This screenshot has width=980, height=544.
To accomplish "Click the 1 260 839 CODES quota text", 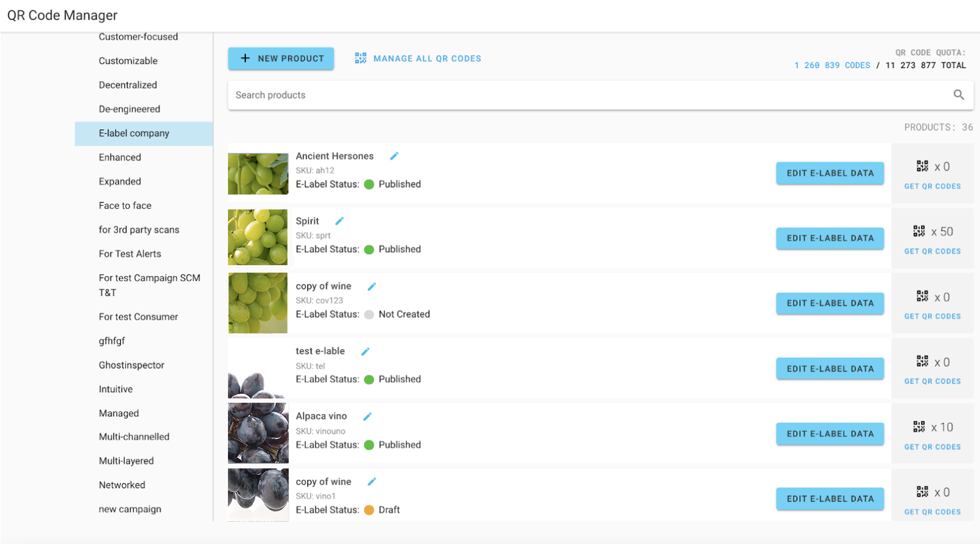I will point(832,65).
